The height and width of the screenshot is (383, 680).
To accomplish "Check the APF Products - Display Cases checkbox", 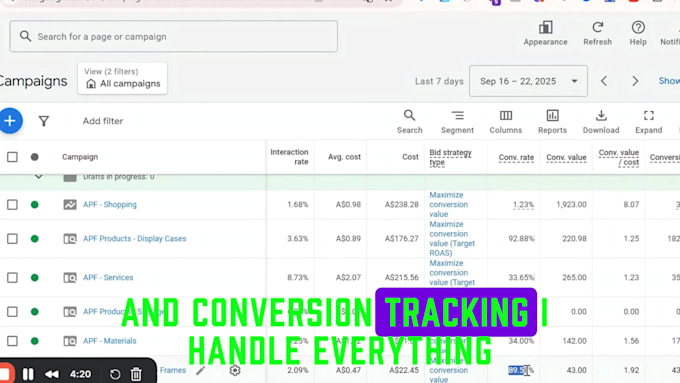I will 12,239.
